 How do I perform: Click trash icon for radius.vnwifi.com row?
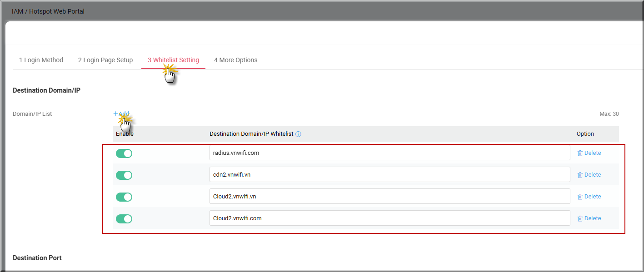click(x=580, y=153)
